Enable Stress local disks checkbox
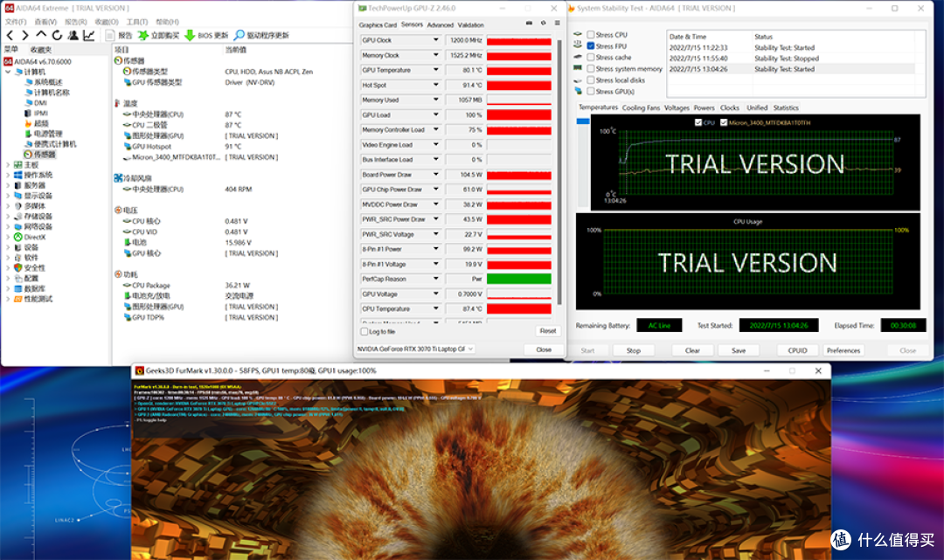The image size is (944, 560). coord(591,80)
